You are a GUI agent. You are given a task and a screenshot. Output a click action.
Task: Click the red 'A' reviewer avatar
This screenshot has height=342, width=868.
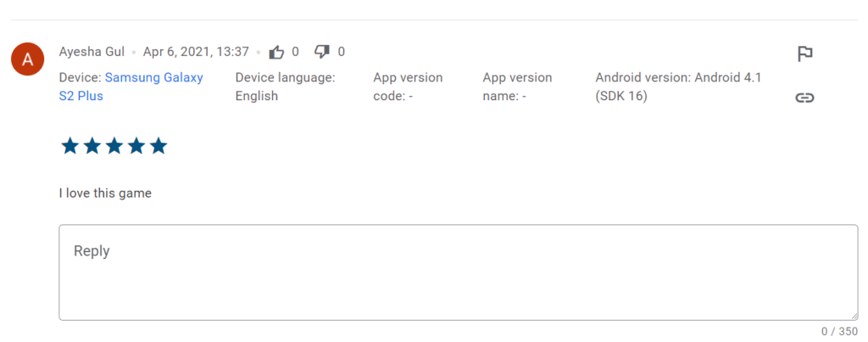[28, 59]
